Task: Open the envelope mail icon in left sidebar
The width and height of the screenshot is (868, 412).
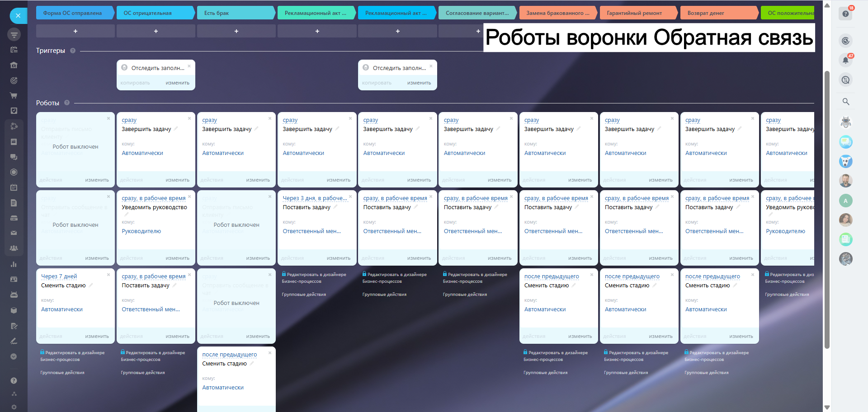Action: 14,233
